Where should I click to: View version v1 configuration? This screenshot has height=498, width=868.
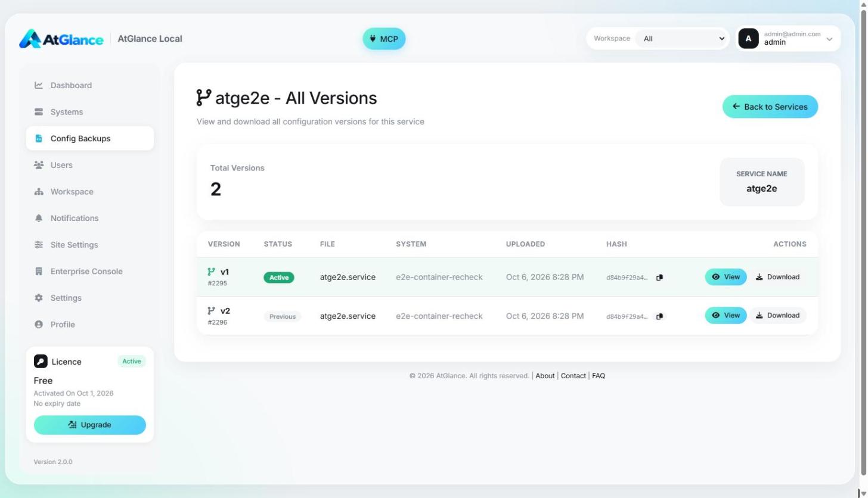coord(726,277)
